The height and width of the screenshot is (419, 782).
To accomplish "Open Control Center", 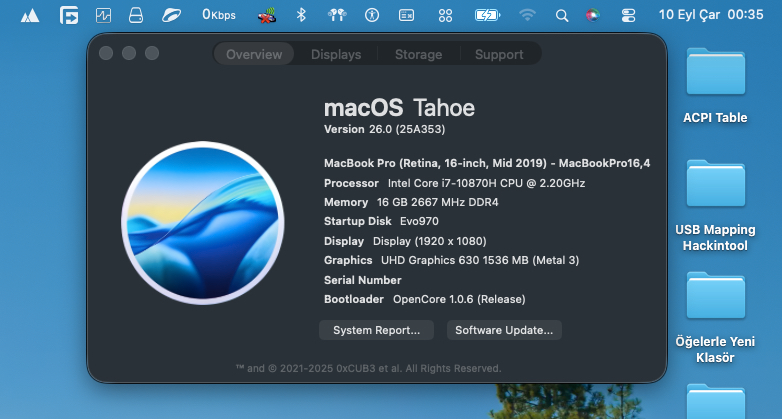I will (628, 15).
